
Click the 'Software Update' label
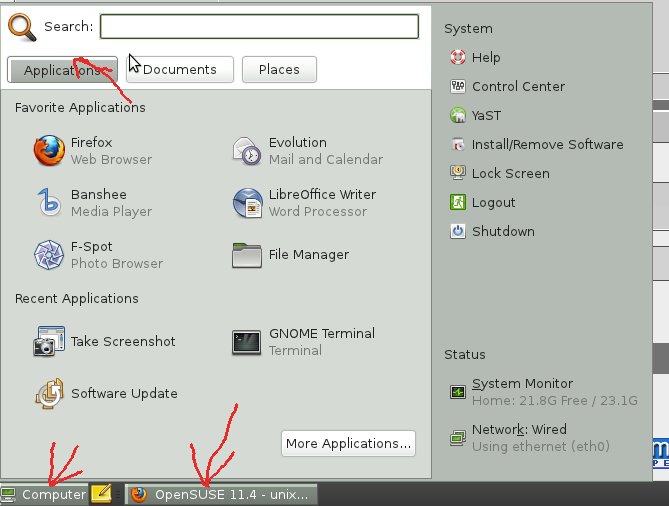(x=124, y=393)
